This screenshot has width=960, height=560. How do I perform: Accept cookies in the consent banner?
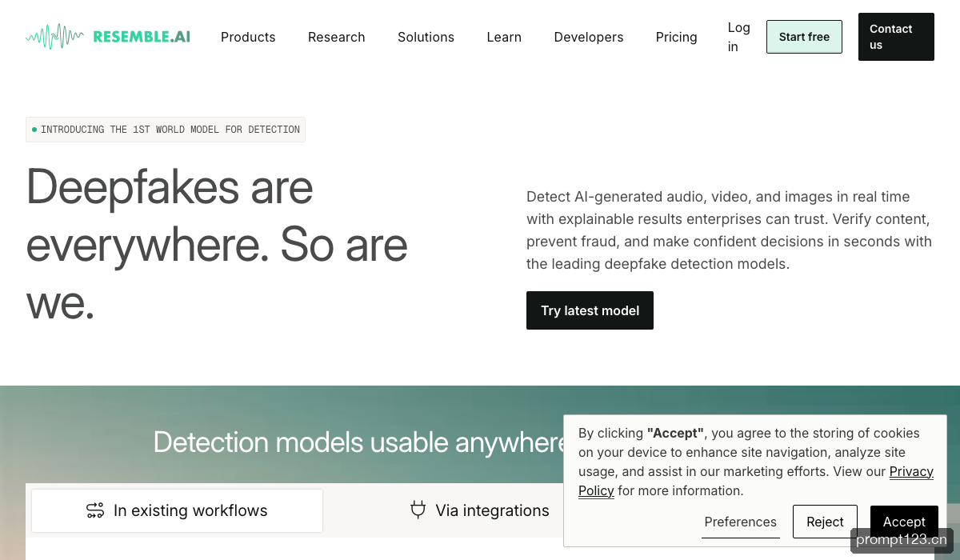904,522
